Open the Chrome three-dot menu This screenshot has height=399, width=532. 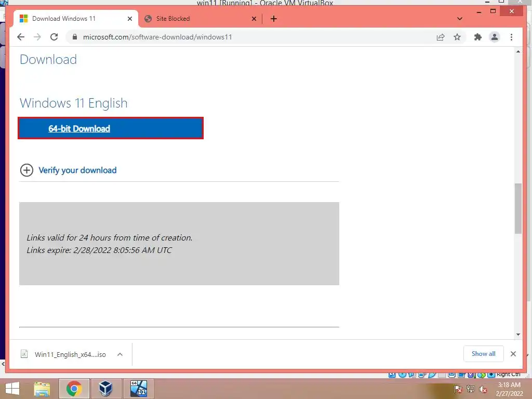[511, 37]
